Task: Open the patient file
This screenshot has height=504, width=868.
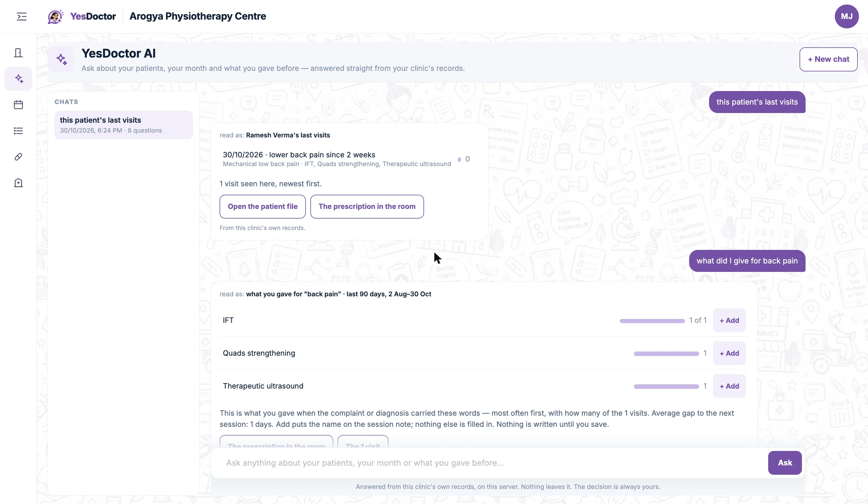Action: tap(262, 206)
